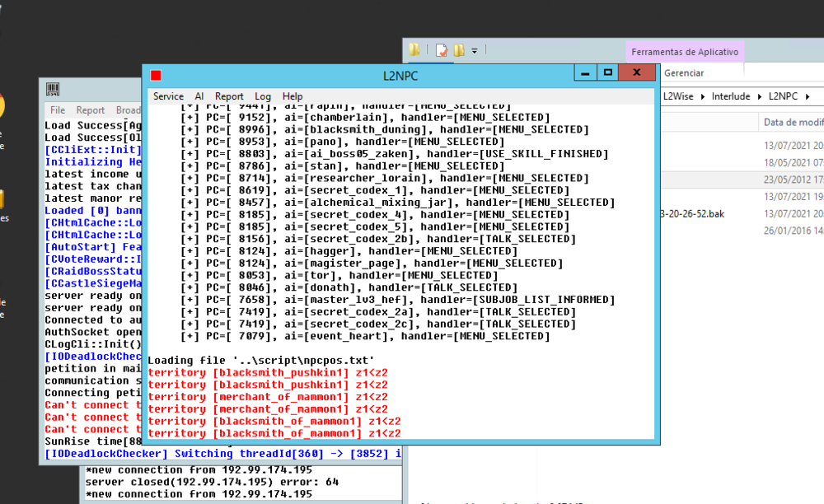Image resolution: width=824 pixels, height=504 pixels.
Task: Open the Service menu in L2NPC
Action: coord(168,96)
